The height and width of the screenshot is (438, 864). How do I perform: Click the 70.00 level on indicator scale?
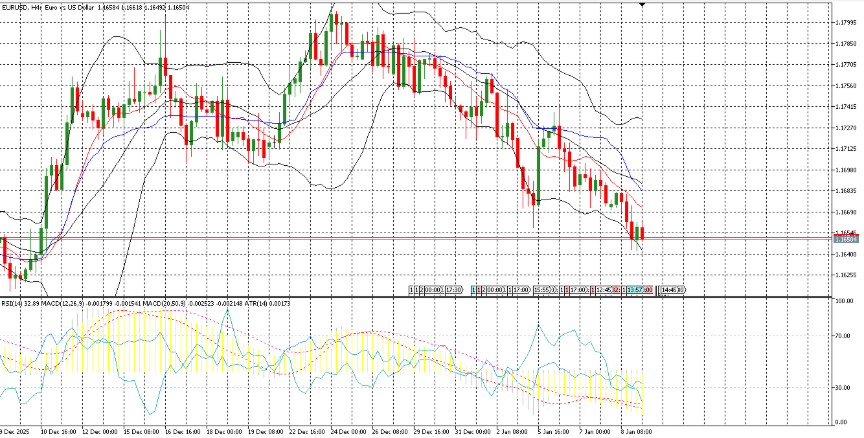tap(843, 336)
